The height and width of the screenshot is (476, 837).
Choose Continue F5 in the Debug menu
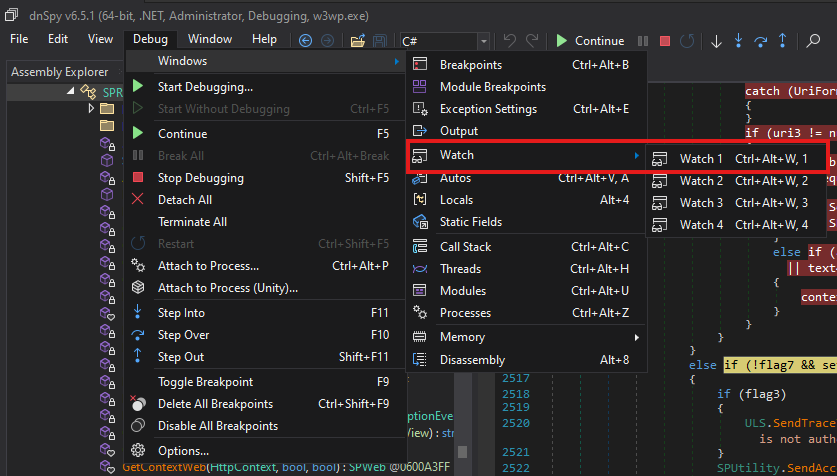pyautogui.click(x=265, y=134)
